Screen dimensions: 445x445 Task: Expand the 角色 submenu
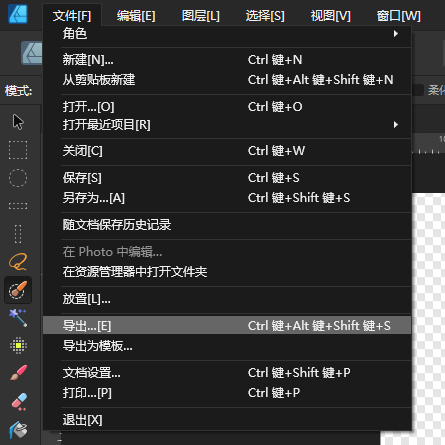(227, 34)
